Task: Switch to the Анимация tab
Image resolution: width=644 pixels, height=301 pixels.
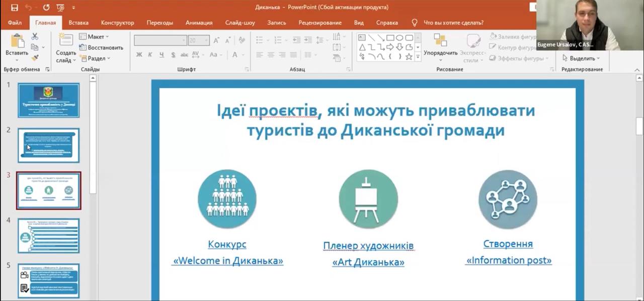Action: [x=199, y=23]
